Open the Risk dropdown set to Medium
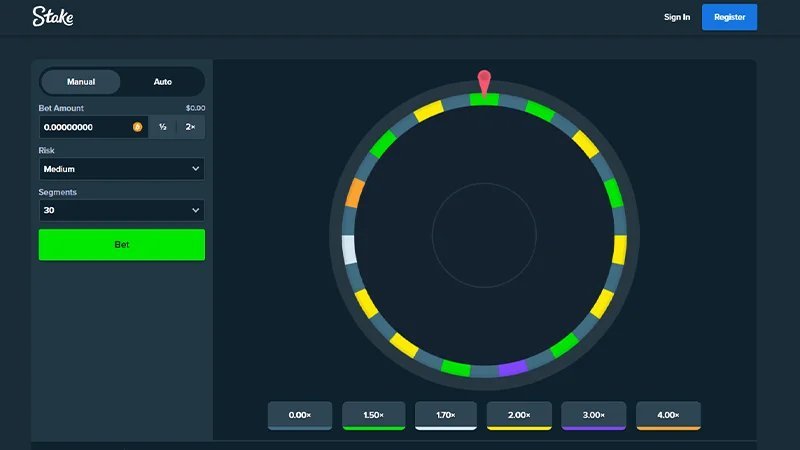Viewport: 800px width, 450px height. pyautogui.click(x=121, y=169)
